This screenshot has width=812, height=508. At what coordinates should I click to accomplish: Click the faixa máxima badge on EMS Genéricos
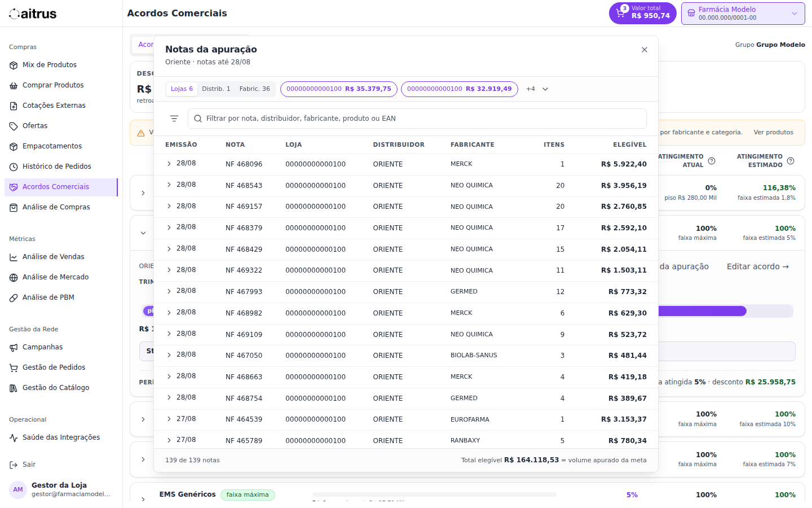pyautogui.click(x=248, y=494)
